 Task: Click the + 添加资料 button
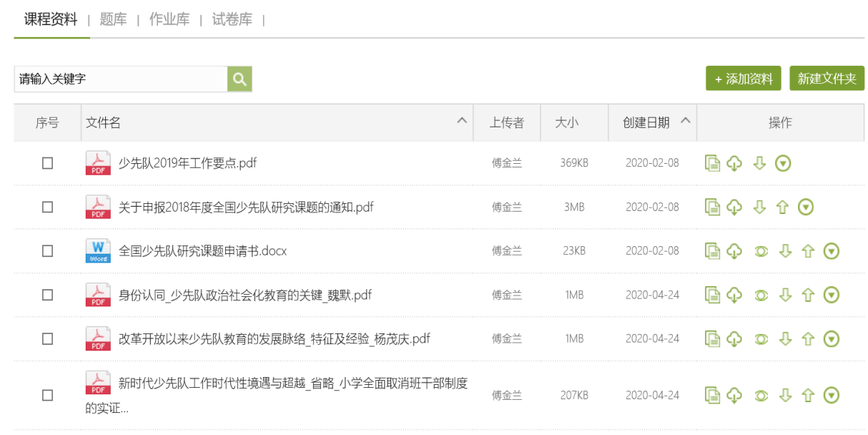click(743, 78)
